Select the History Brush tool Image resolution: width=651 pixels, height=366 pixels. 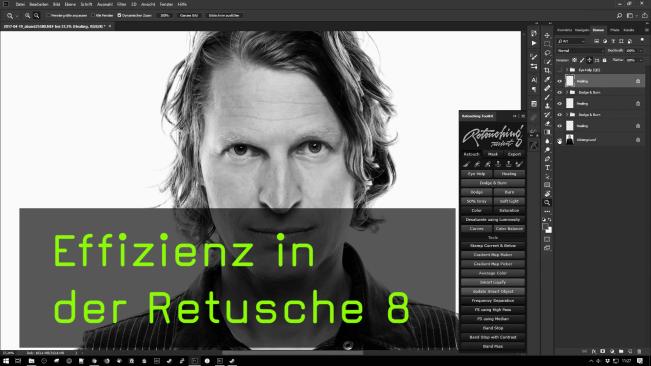click(x=547, y=115)
